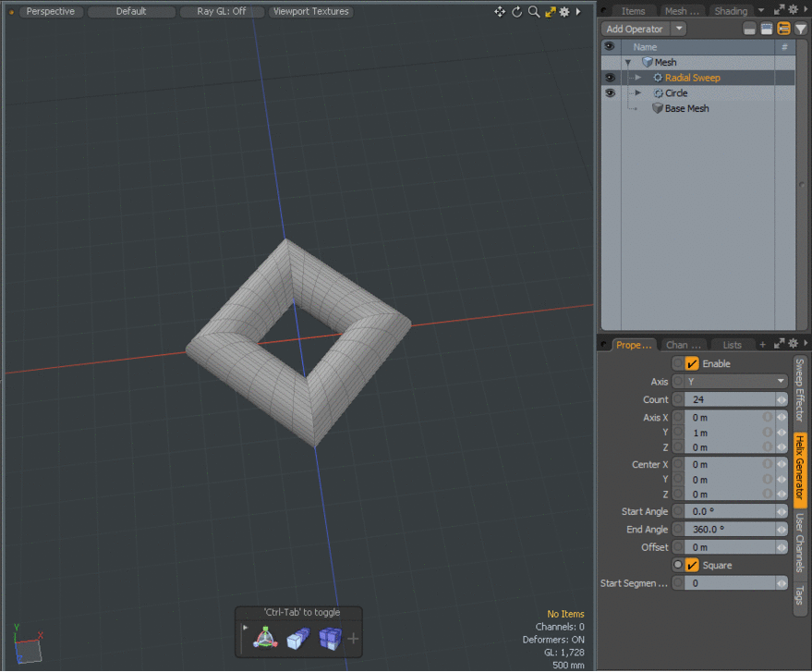Click the viewport rotate view icon
Viewport: 812px width, 672px height.
(517, 12)
